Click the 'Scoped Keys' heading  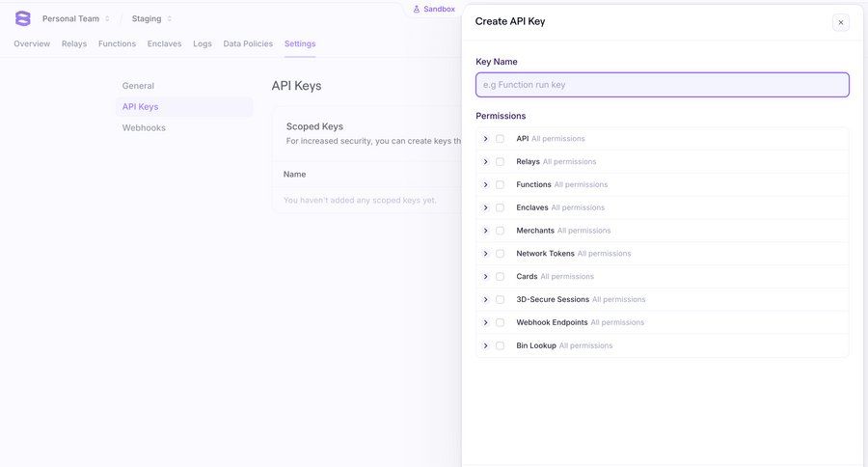[314, 126]
